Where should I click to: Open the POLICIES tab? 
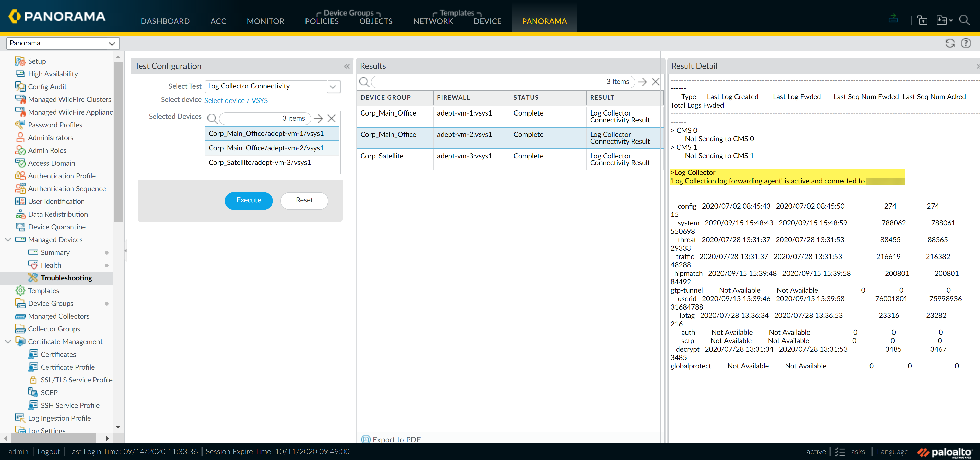322,21
